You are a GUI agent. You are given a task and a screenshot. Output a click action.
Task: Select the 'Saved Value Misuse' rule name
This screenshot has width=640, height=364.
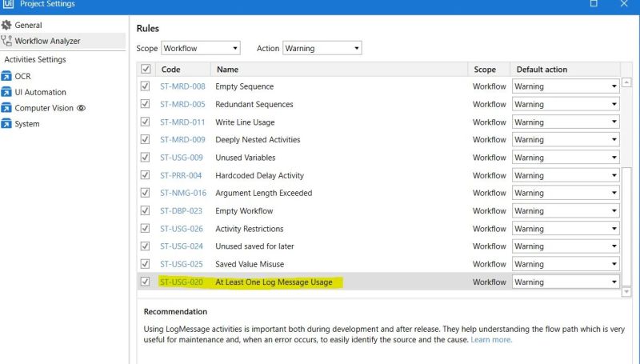(x=250, y=264)
